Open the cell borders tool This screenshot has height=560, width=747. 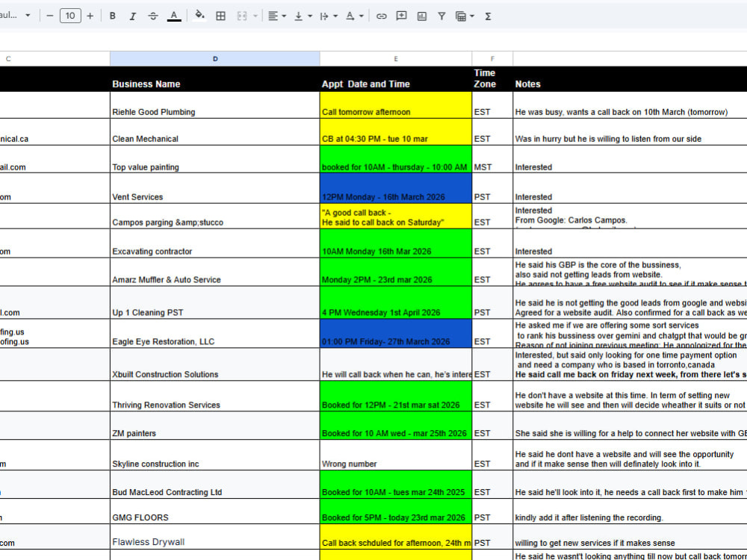(220, 16)
